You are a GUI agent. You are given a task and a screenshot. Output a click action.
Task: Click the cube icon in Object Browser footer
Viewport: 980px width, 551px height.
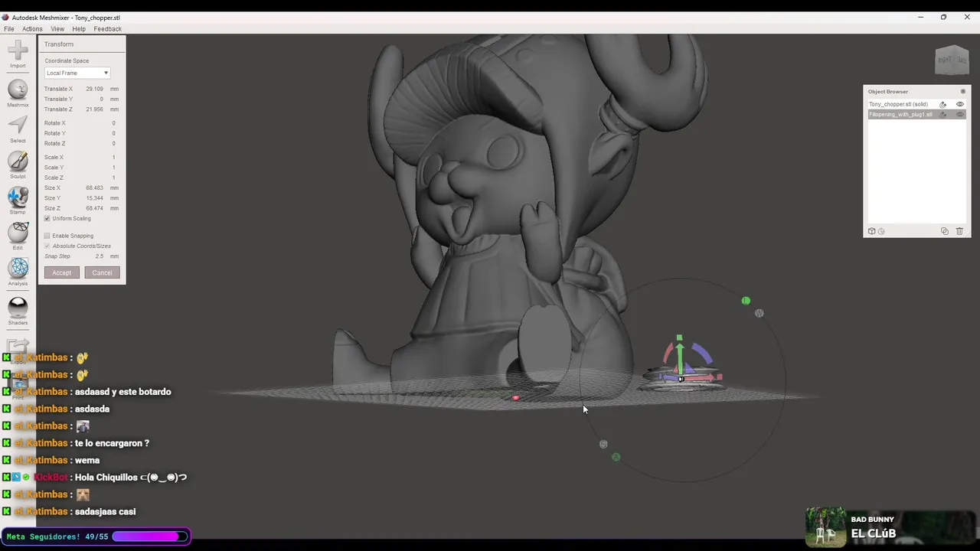pyautogui.click(x=871, y=231)
